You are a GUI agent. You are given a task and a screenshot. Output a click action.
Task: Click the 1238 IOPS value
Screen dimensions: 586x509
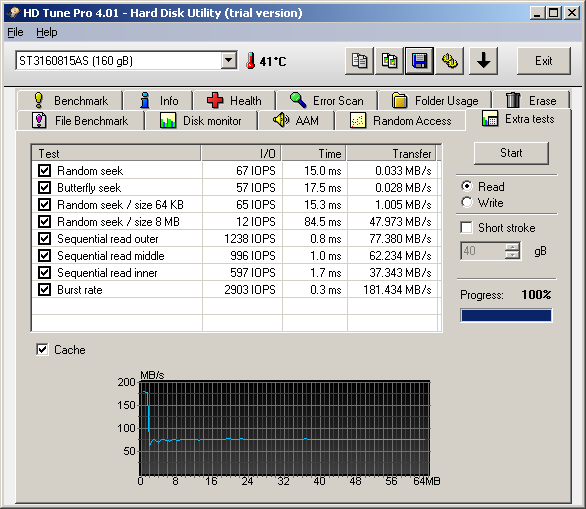(x=250, y=239)
